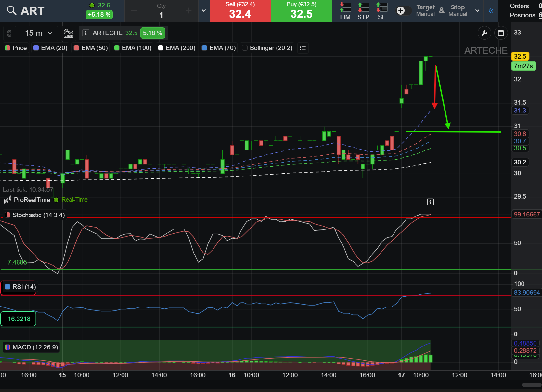Open the 15 m timeframe dropdown

[38, 33]
